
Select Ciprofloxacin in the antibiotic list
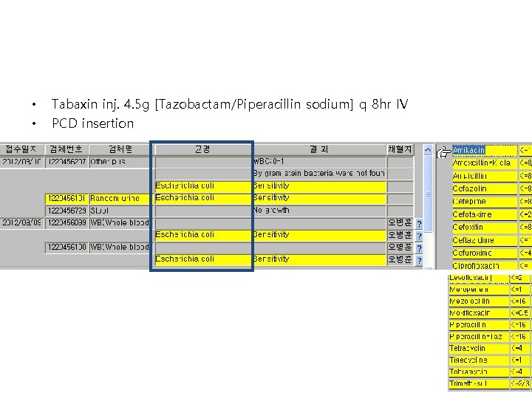(485, 266)
